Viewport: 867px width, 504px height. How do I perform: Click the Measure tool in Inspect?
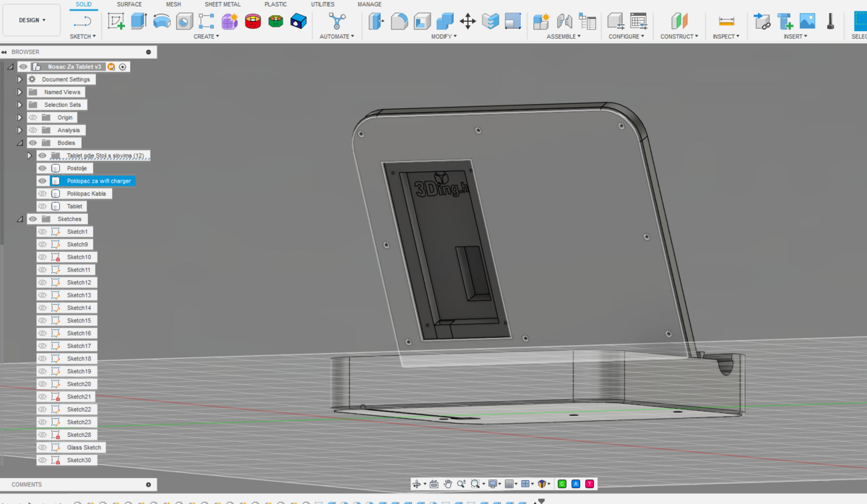(x=725, y=21)
